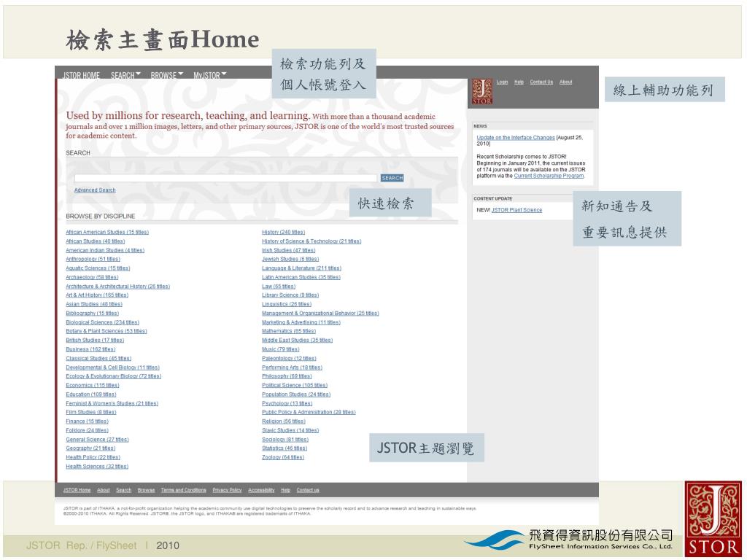Image resolution: width=747 pixels, height=560 pixels.
Task: Open Update on the Interface Changes news
Action: pos(516,138)
